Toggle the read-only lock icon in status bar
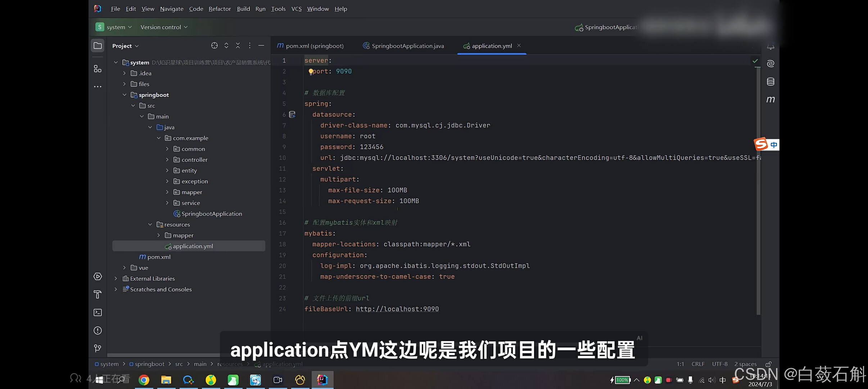Screen dimensions: 868x389 point(768,364)
